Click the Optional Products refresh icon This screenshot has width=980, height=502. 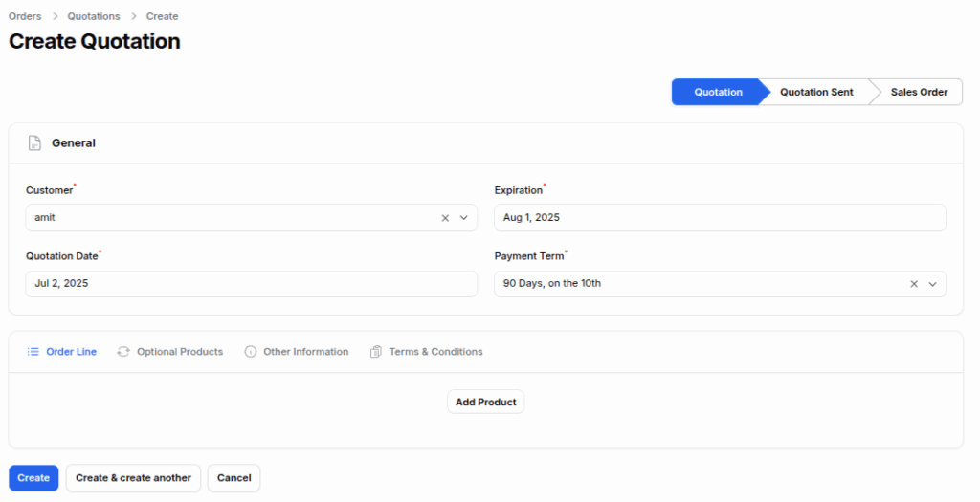point(123,352)
